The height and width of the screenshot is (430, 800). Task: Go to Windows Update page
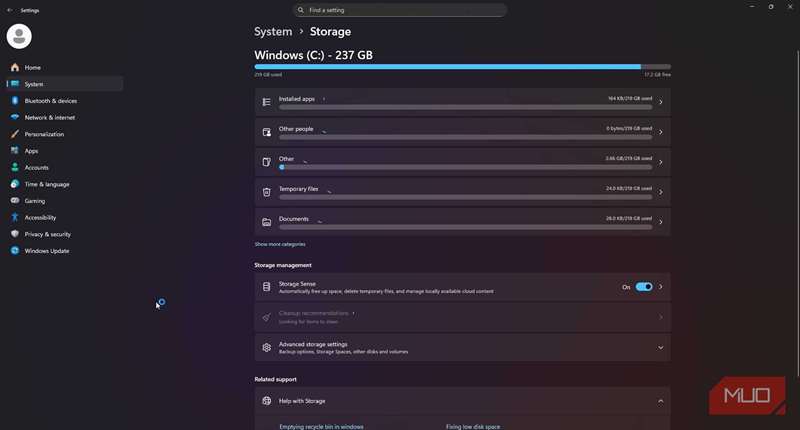pyautogui.click(x=46, y=251)
